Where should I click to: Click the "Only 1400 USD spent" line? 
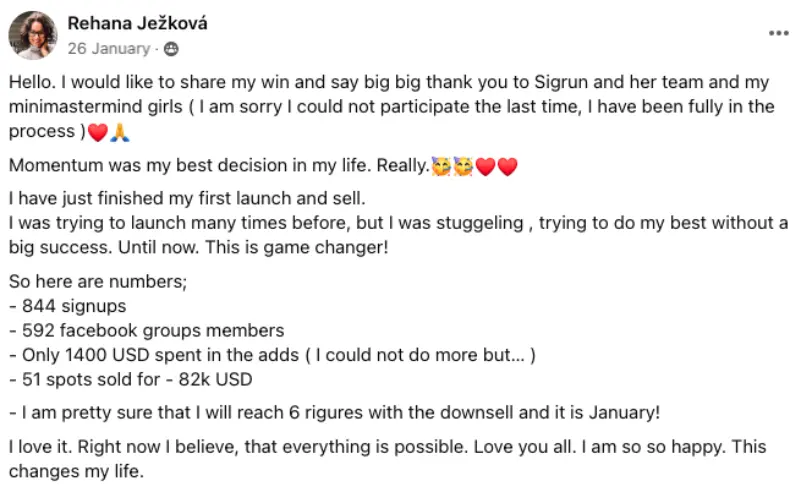(x=272, y=354)
